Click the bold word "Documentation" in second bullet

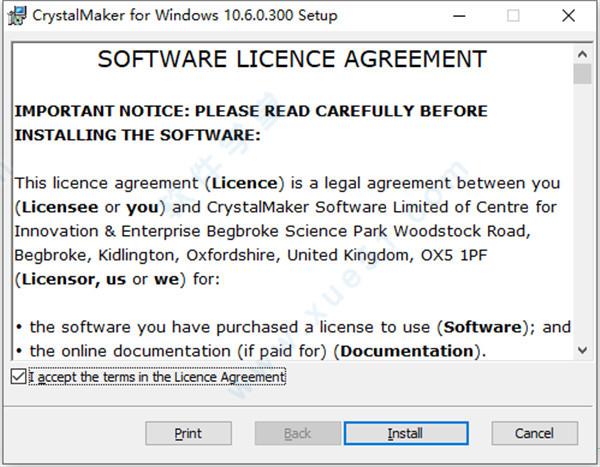point(407,351)
